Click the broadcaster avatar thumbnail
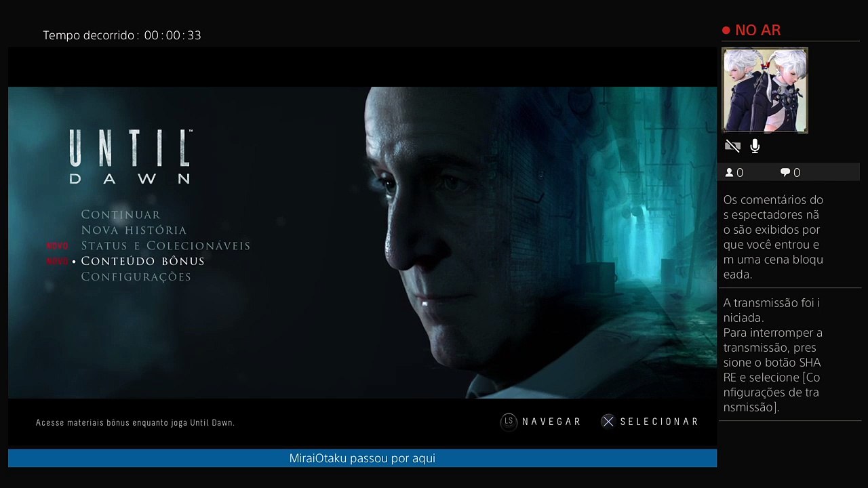This screenshot has width=868, height=488. [x=765, y=90]
